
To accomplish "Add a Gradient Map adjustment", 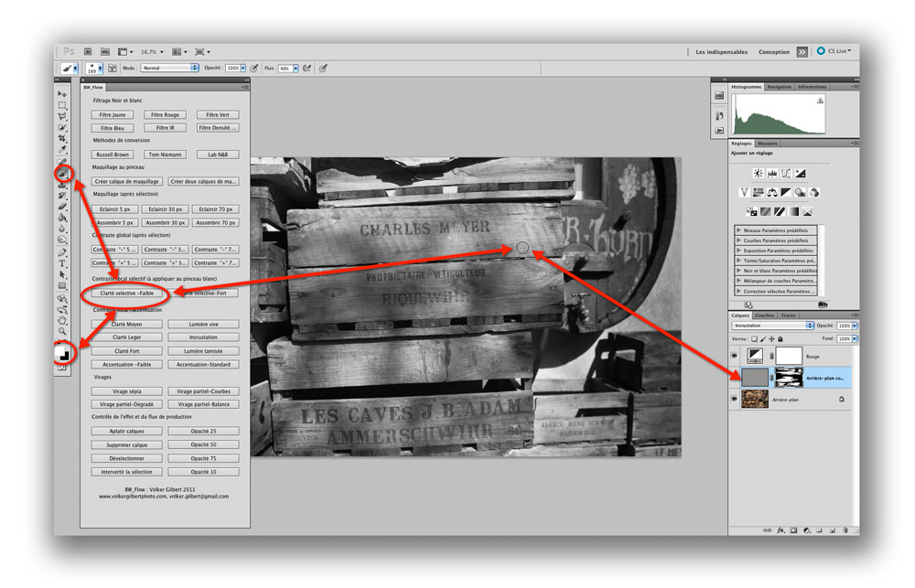I will coord(793,212).
